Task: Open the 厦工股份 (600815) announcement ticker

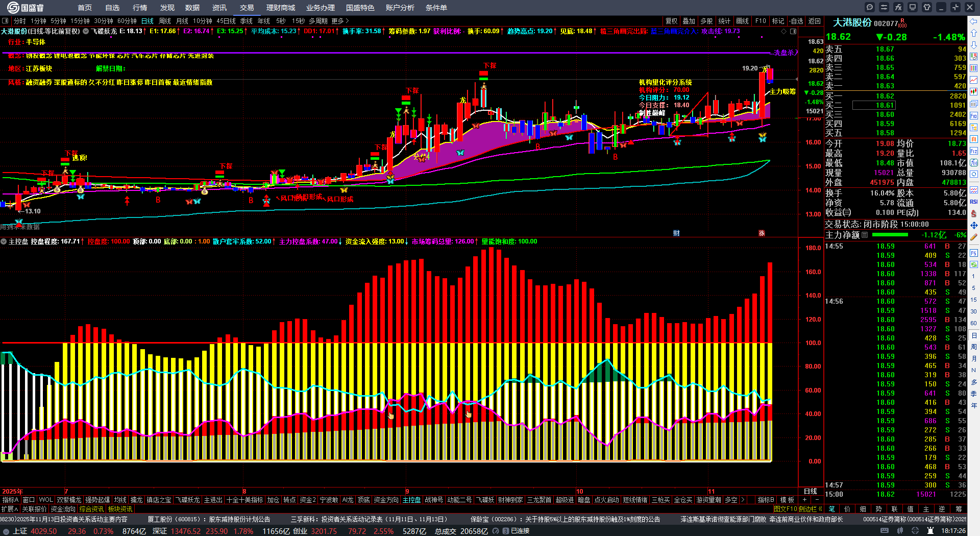Action: click(x=209, y=519)
